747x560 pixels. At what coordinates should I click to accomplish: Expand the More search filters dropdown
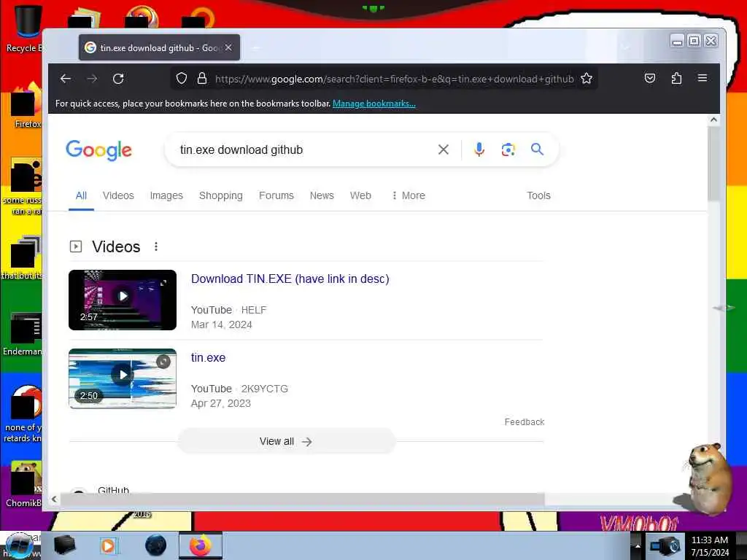(409, 195)
